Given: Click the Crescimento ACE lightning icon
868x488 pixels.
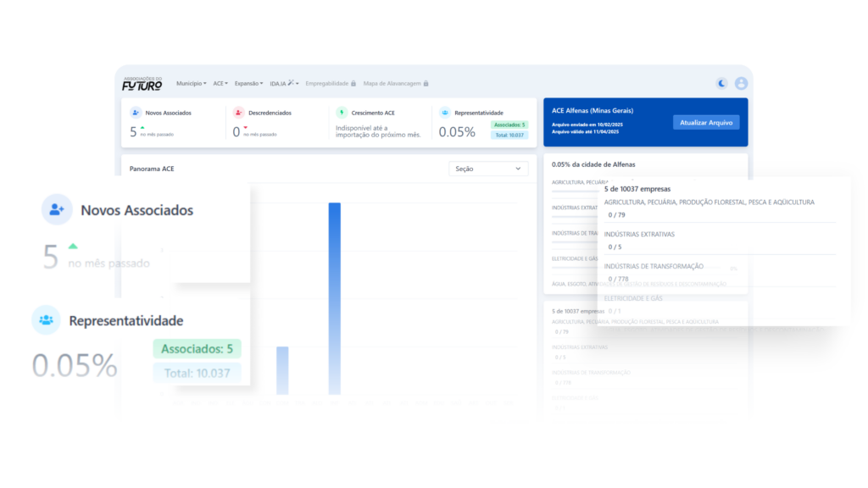Looking at the screenshot, I should coord(342,113).
